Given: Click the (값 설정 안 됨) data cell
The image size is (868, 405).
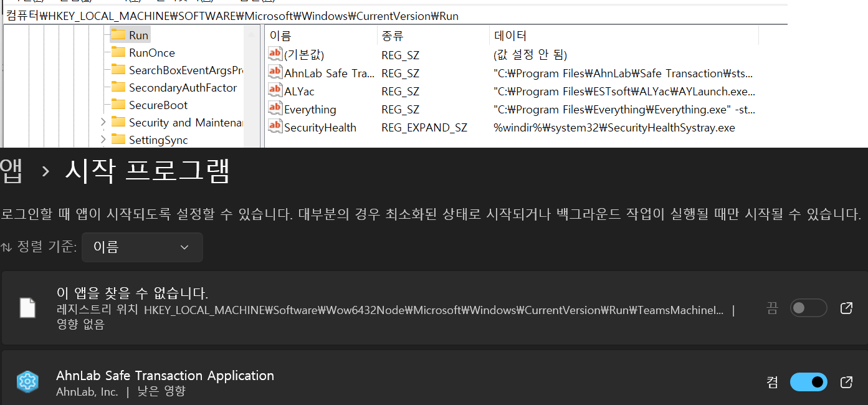Looking at the screenshot, I should pos(530,55).
